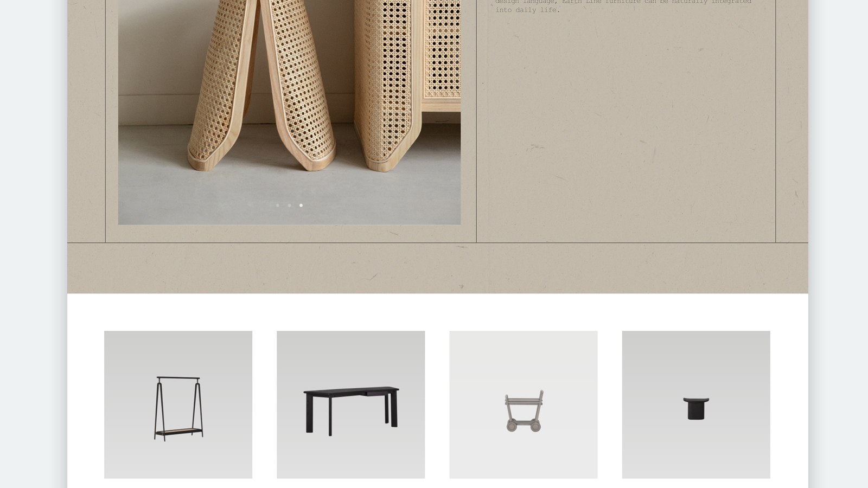The width and height of the screenshot is (868, 488).
Task: Open the black desk product tile
Action: coord(350,404)
